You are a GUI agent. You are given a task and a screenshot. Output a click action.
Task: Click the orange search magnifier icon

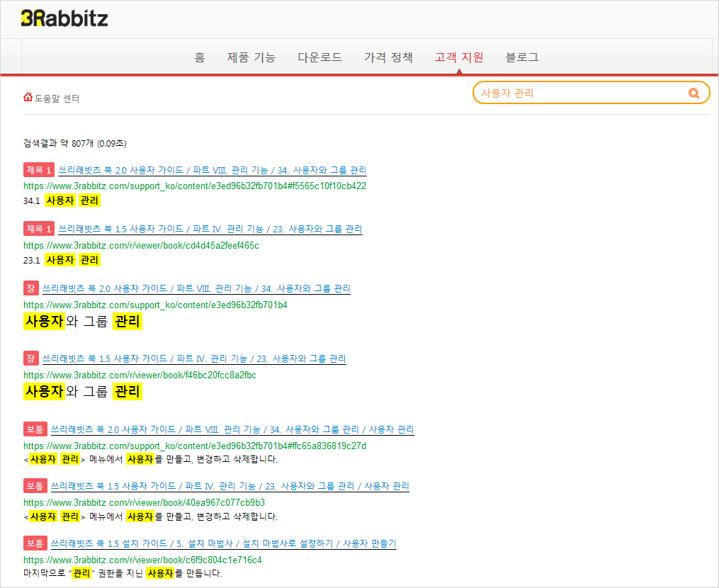693,93
